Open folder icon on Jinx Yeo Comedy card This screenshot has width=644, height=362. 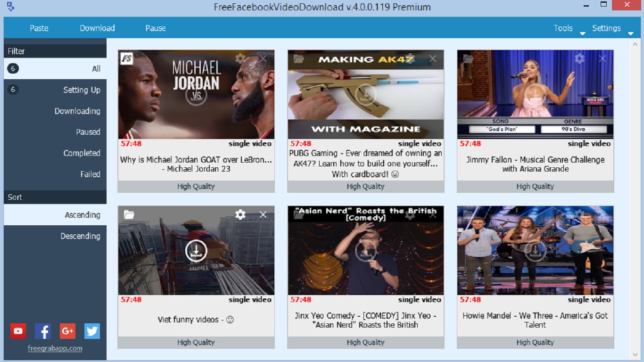click(x=298, y=214)
